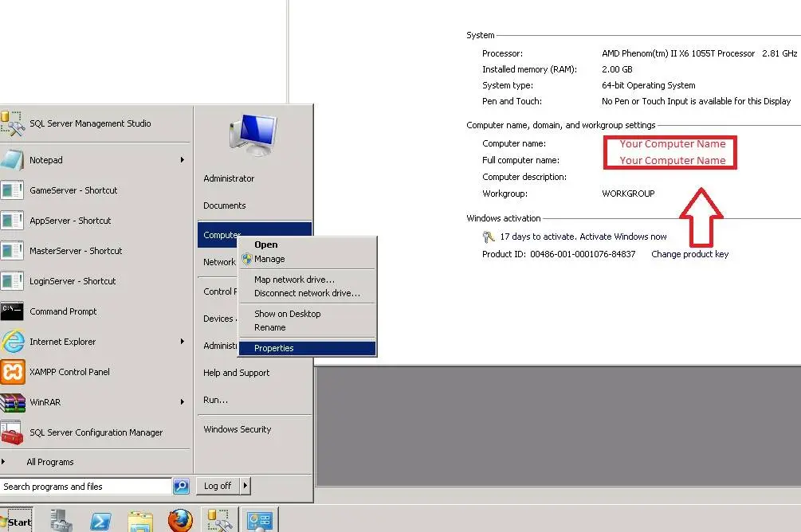The width and height of the screenshot is (801, 532).
Task: Choose Open in context menu
Action: (x=266, y=245)
